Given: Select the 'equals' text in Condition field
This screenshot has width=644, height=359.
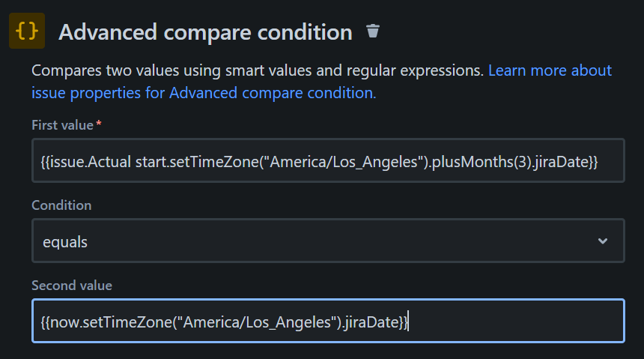Looking at the screenshot, I should pos(64,241).
